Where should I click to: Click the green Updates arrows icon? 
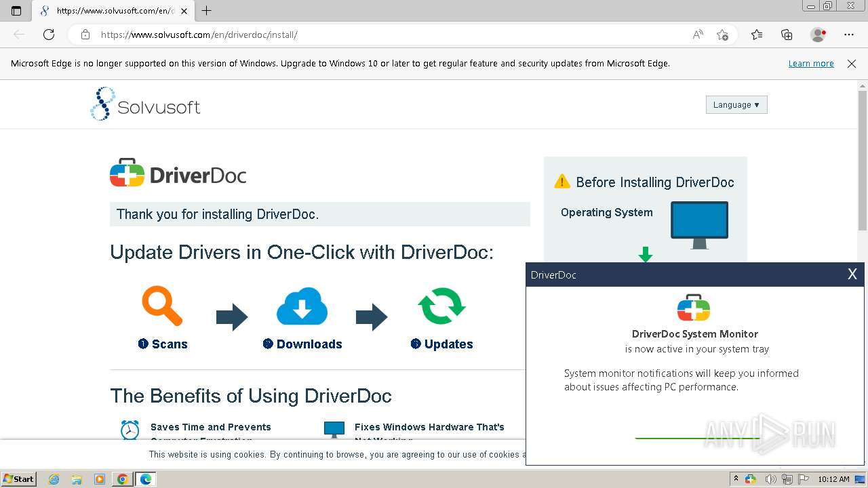tap(441, 306)
